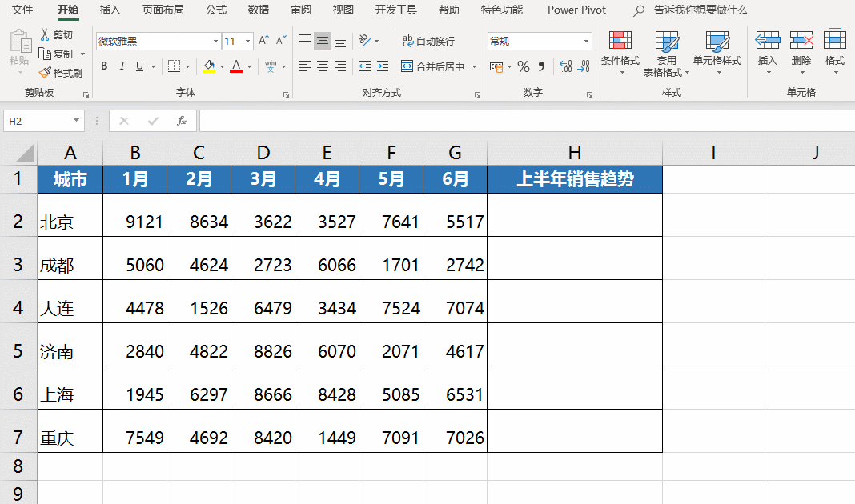Click the fx insert function icon
The height and width of the screenshot is (504, 855).
click(182, 121)
